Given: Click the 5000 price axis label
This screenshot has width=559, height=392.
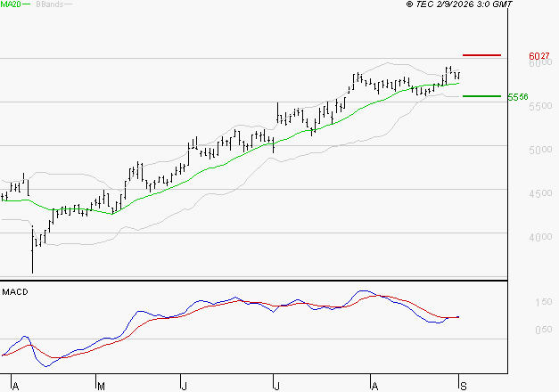Looking at the screenshot, I should 540,150.
